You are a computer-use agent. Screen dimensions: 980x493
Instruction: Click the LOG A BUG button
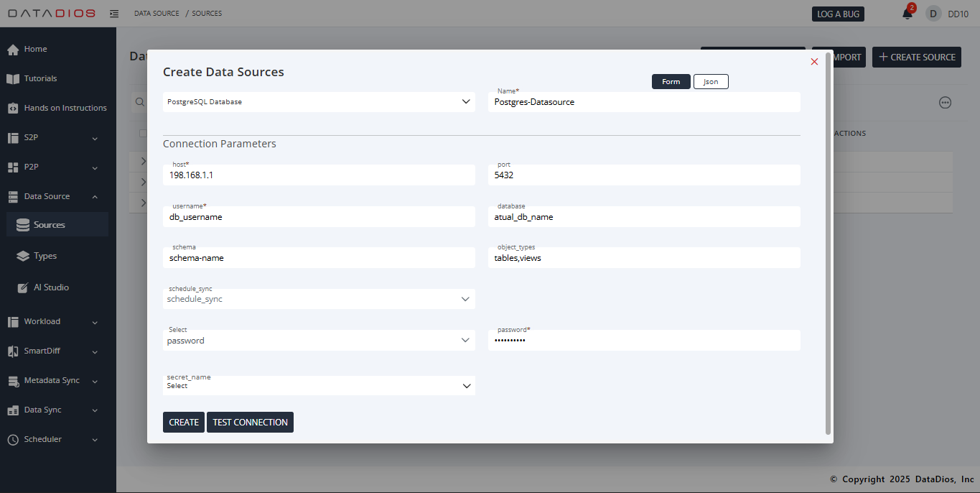coord(838,13)
